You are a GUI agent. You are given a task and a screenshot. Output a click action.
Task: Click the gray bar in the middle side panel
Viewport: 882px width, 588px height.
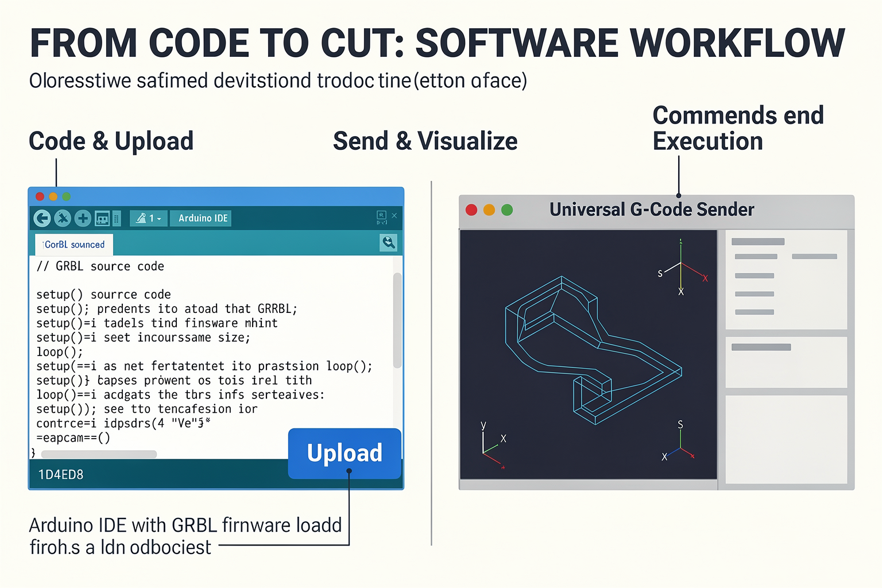click(761, 347)
